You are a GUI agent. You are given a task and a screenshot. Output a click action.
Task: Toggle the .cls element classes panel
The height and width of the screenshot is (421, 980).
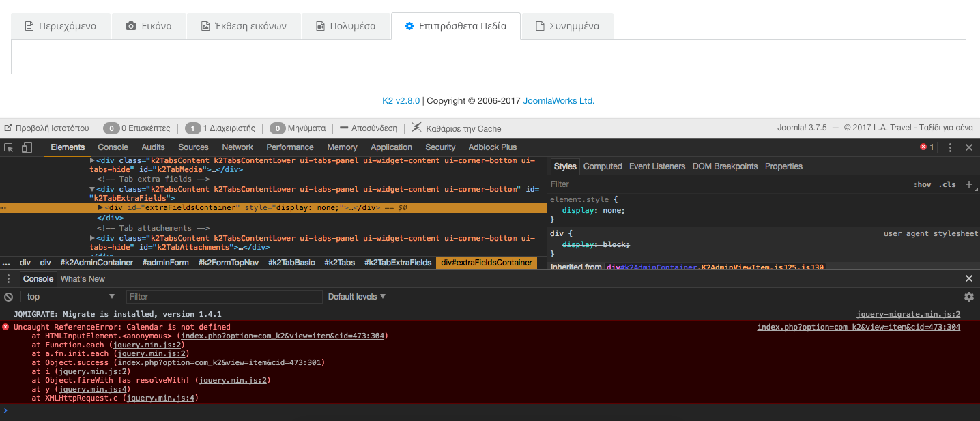pos(947,184)
